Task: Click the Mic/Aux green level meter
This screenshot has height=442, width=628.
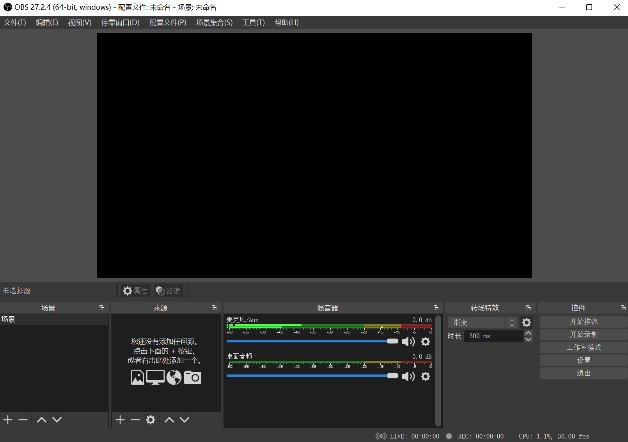Action: (329, 326)
